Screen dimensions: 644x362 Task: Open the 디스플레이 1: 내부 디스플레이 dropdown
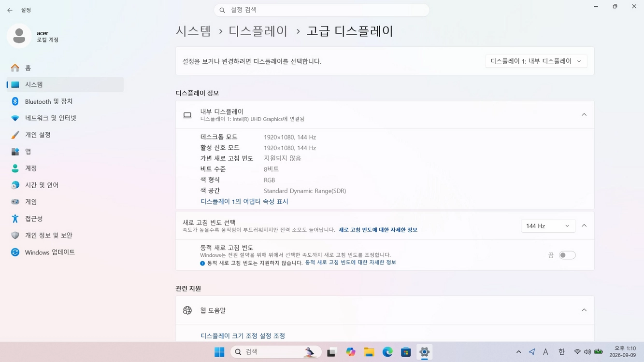(x=536, y=61)
